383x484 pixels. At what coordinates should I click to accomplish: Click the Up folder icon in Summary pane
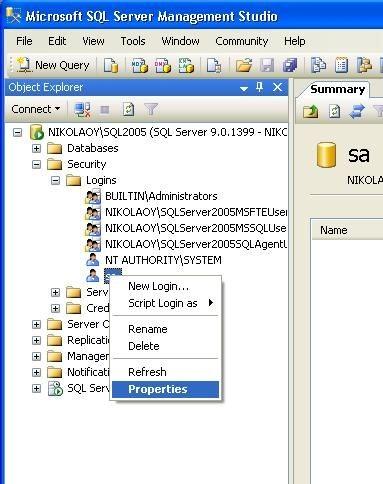pyautogui.click(x=311, y=111)
